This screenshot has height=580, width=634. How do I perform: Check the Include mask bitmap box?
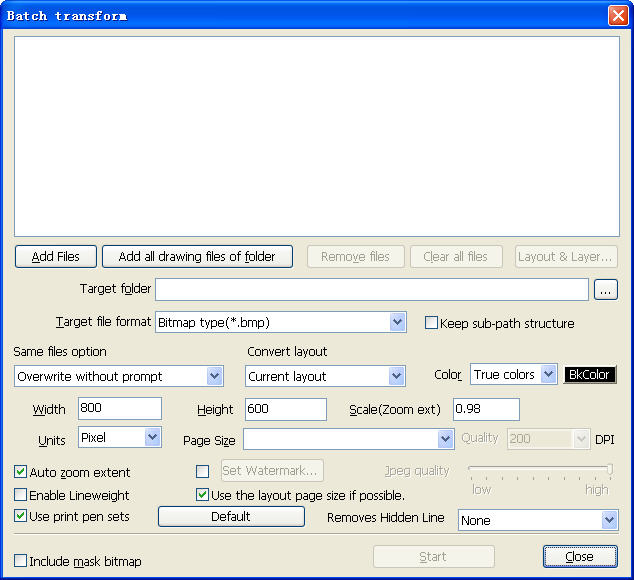(x=21, y=561)
